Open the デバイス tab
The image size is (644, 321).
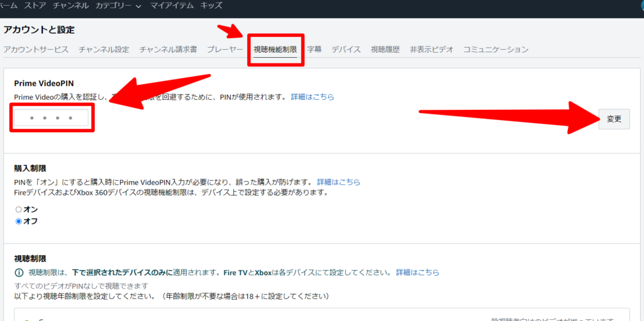coord(346,50)
